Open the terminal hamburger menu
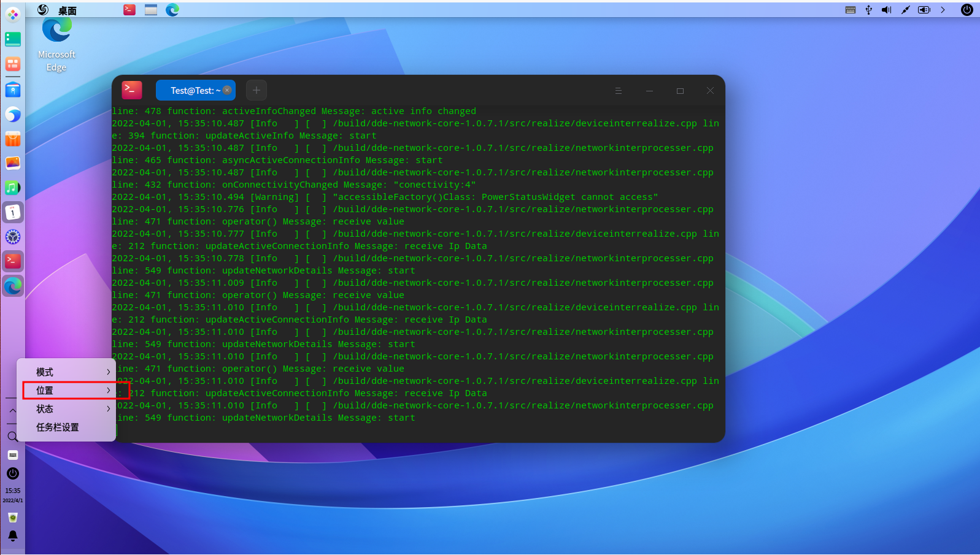 click(x=619, y=91)
